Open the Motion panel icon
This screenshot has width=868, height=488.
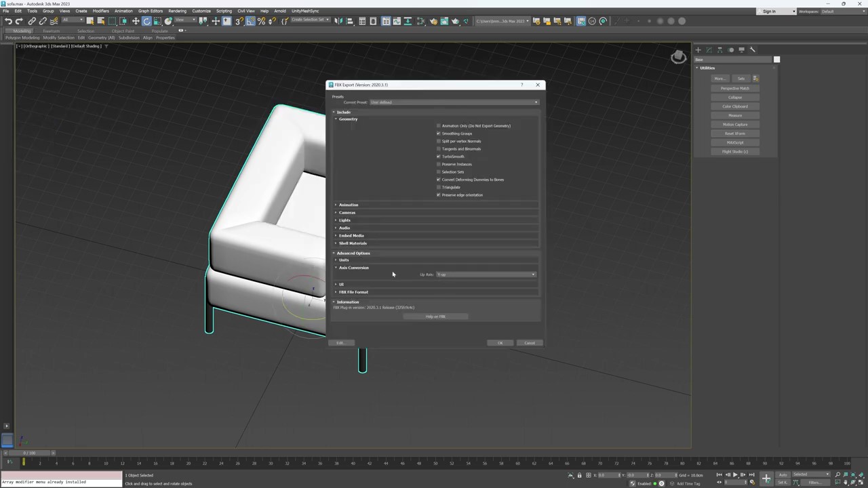(730, 49)
